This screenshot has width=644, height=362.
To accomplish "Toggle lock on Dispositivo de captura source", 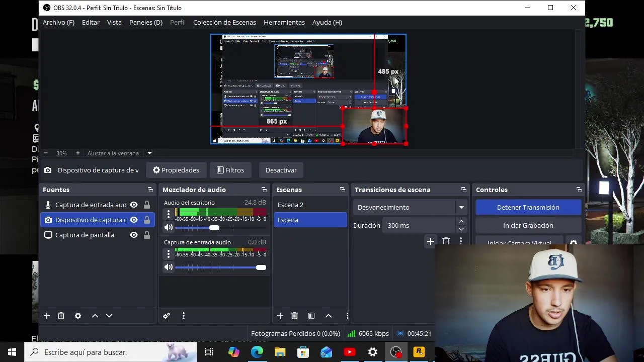I will click(147, 220).
